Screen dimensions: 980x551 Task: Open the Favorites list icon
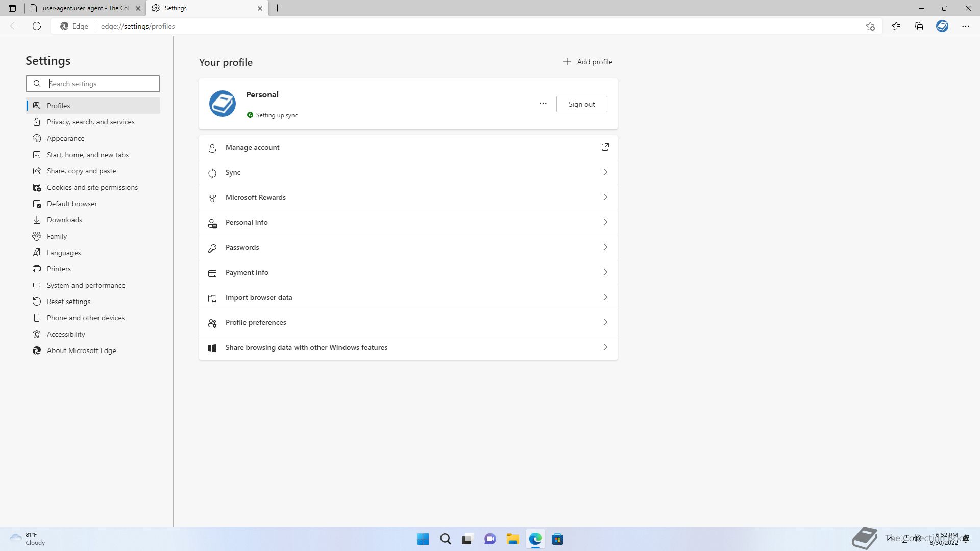tap(896, 26)
